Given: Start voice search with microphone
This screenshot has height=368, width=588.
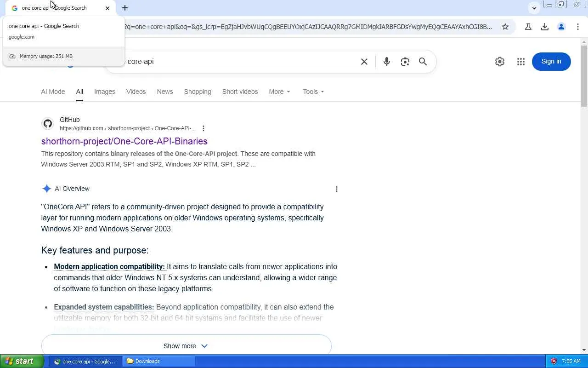Looking at the screenshot, I should [x=387, y=62].
